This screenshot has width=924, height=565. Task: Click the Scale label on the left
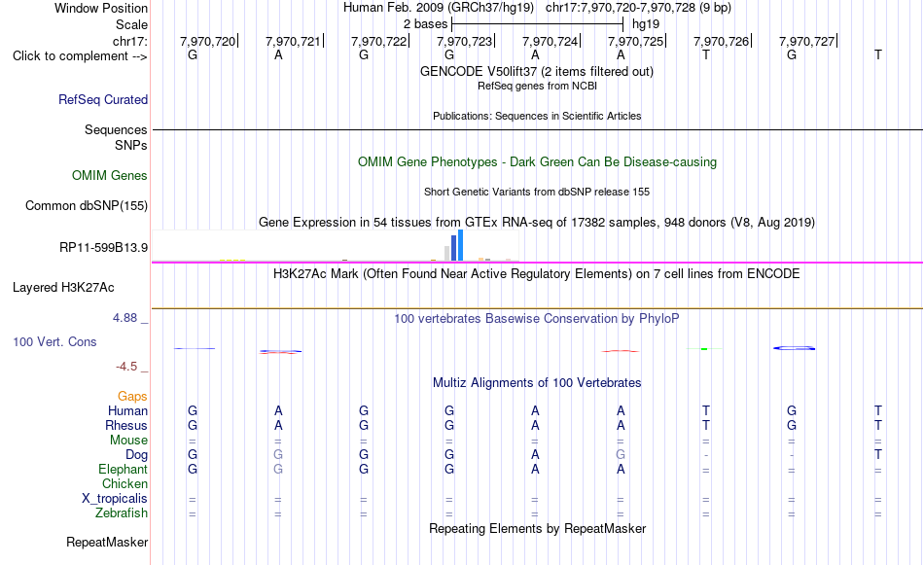[x=131, y=24]
